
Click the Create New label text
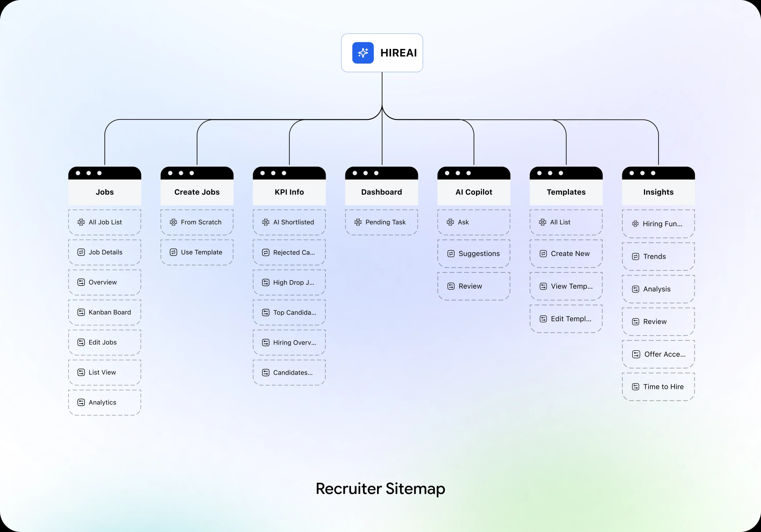click(570, 254)
